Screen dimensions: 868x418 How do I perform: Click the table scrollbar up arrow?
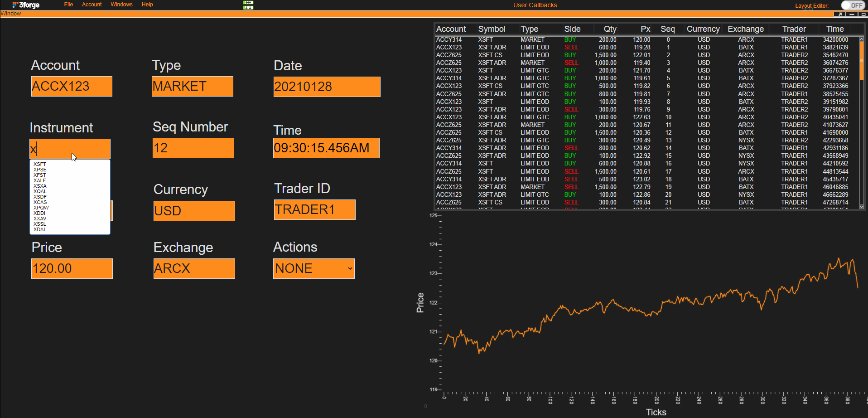coord(862,39)
